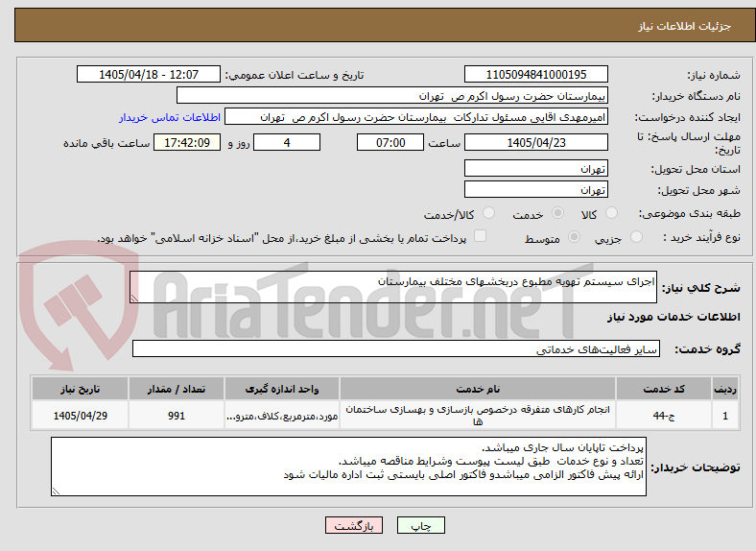Click the توضیحات خریدار text area
This screenshot has width=756, height=551.
[x=348, y=467]
